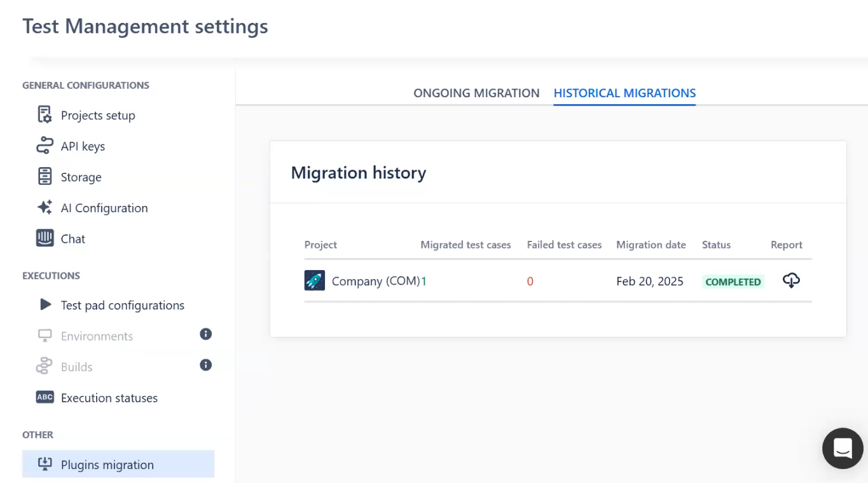Viewport: 868px width, 483px height.
Task: Click the Migrated test cases column header
Action: click(465, 245)
